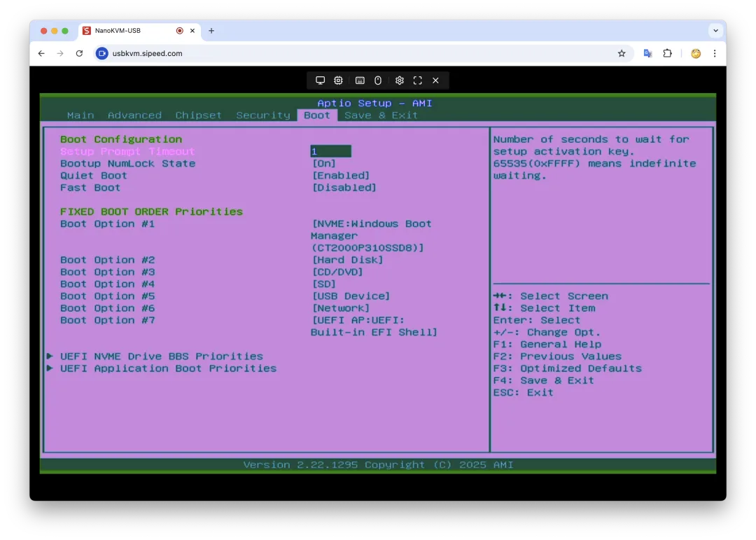The width and height of the screenshot is (756, 540).
Task: Open Boot Option #6 [Network] value
Action: point(340,308)
